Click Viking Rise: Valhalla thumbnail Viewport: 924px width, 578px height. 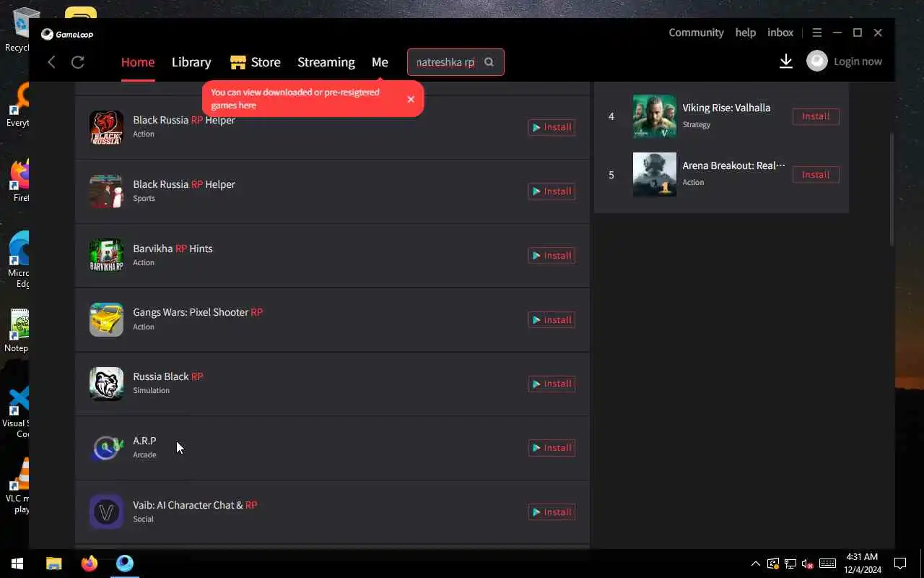pos(655,116)
